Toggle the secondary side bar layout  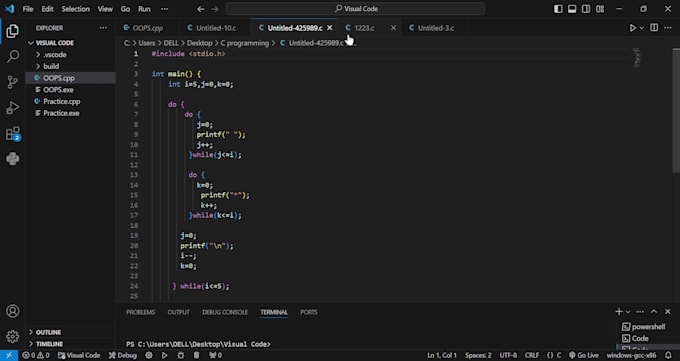(586, 9)
